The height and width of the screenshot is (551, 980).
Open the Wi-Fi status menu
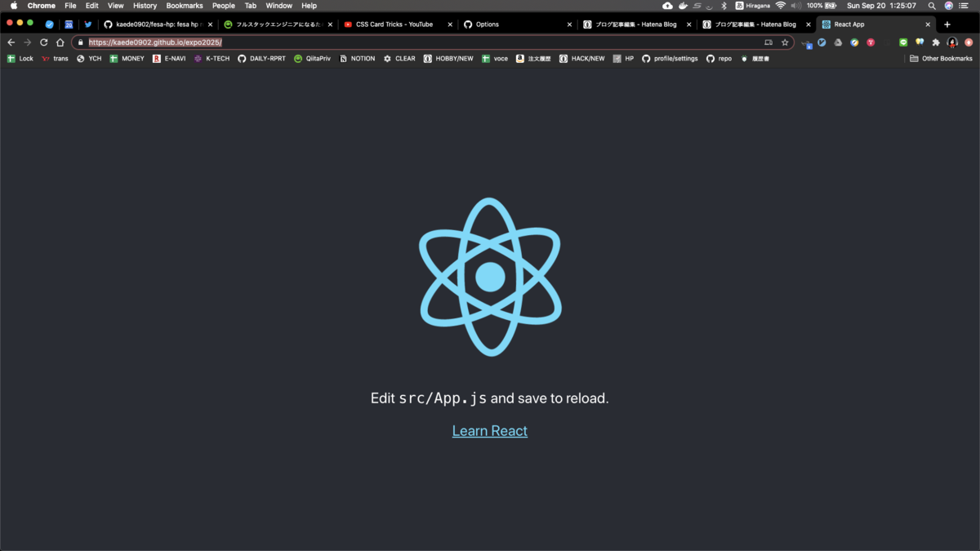pyautogui.click(x=780, y=6)
